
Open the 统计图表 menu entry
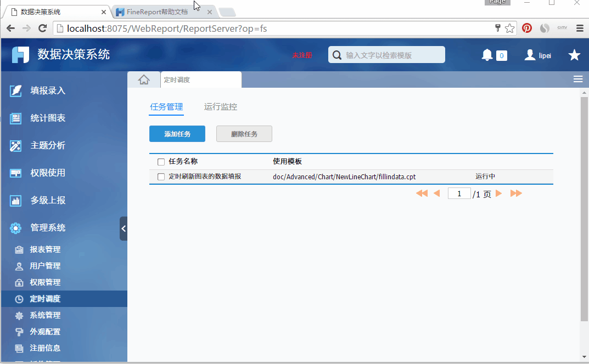tap(48, 118)
